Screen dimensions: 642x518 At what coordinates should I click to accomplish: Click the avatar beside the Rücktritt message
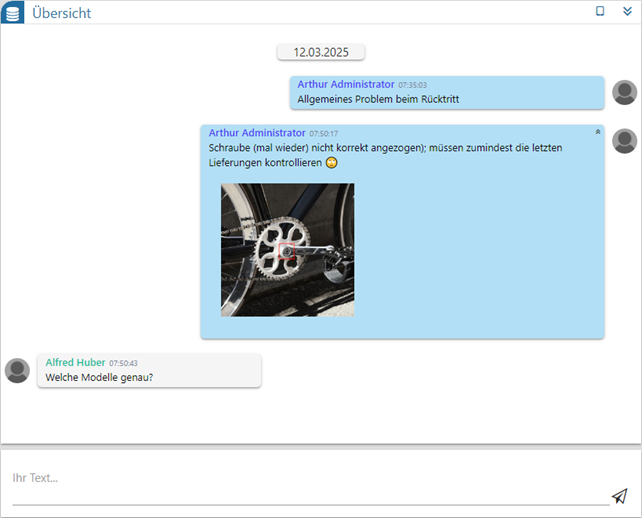pyautogui.click(x=624, y=93)
